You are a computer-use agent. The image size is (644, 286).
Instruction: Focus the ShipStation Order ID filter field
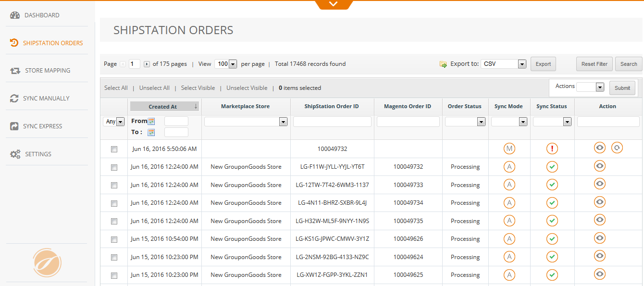332,122
